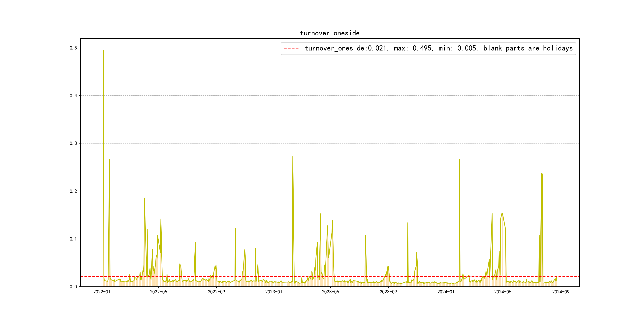Click the red dashed line legend marker

click(291, 48)
